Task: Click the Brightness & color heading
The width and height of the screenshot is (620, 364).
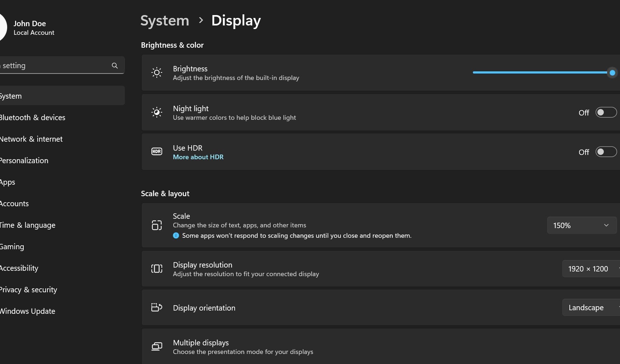Action: point(172,45)
